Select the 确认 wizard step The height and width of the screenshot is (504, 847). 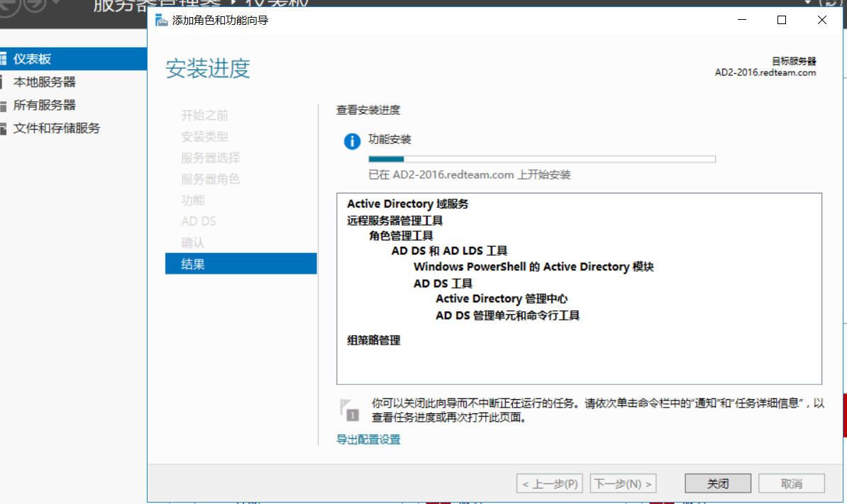point(193,243)
